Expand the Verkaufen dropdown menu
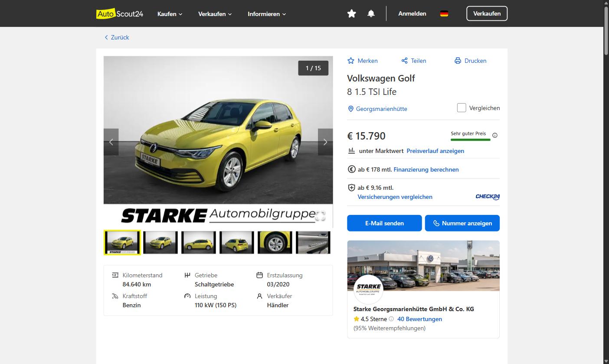The height and width of the screenshot is (364, 609). pyautogui.click(x=215, y=14)
